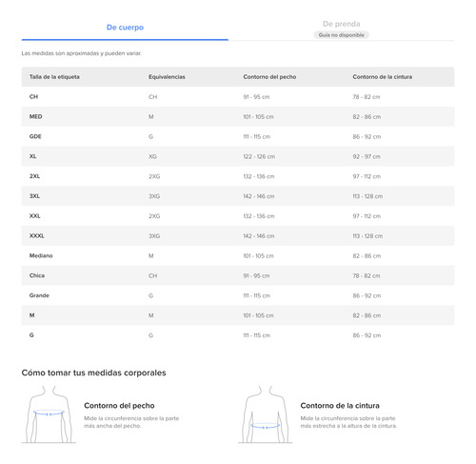Click the waist measurement torso illustration
Viewport: 476px width, 464px height.
(266, 414)
